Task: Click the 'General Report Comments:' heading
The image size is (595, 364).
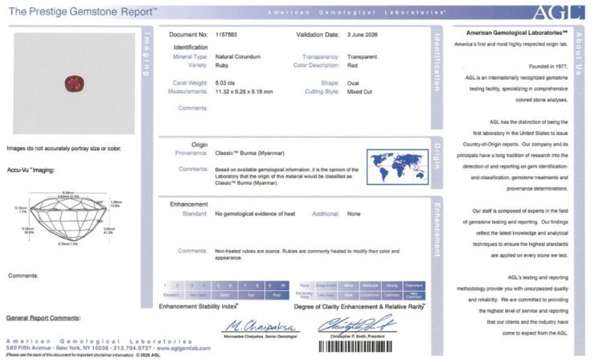Action: coord(43,318)
